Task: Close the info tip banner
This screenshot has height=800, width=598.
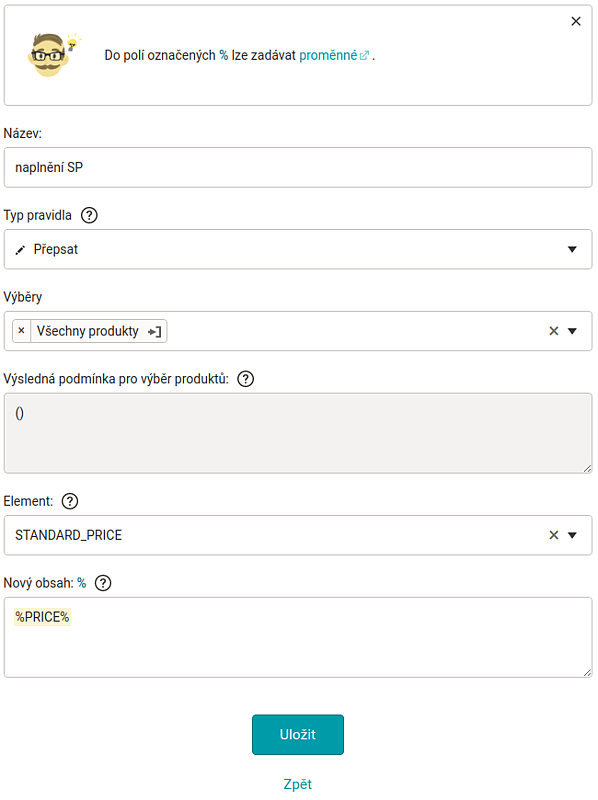Action: (576, 21)
